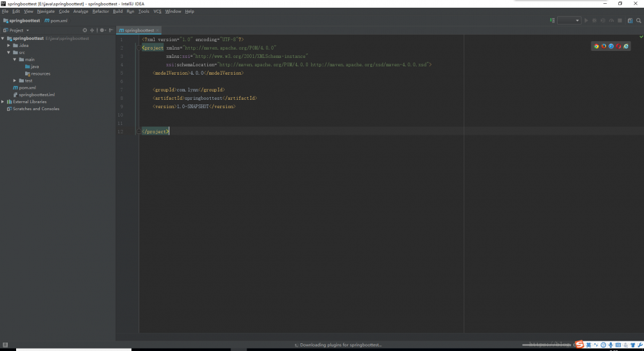Click Downloading plugins status bar text

340,345
